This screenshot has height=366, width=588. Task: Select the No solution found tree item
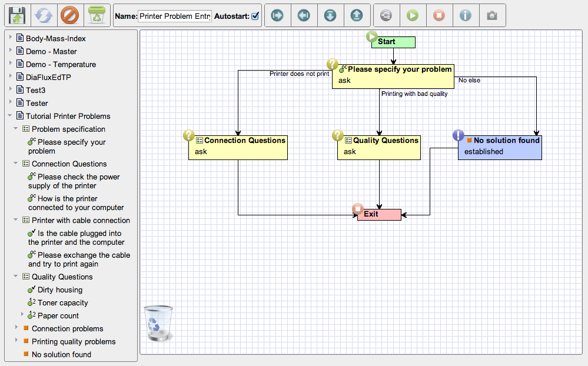tap(61, 354)
